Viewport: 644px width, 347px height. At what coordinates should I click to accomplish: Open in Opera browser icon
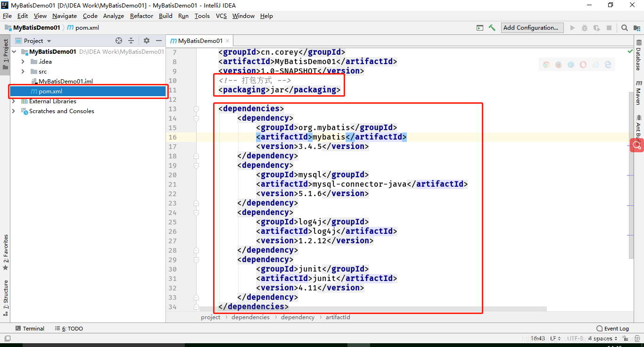click(583, 65)
